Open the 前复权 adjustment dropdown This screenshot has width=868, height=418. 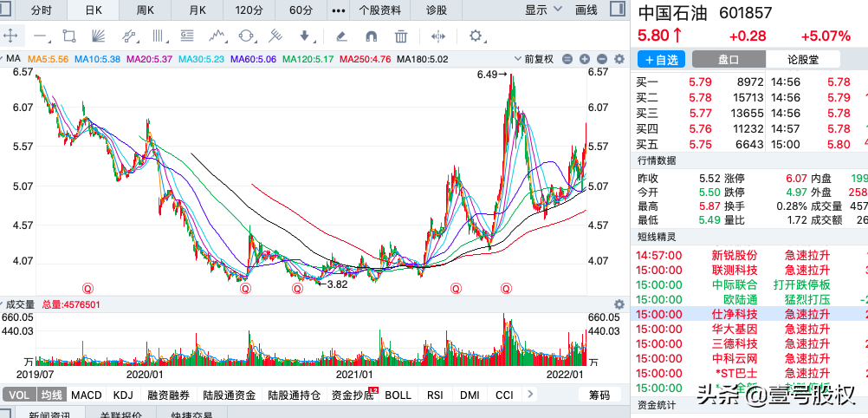[x=534, y=59]
